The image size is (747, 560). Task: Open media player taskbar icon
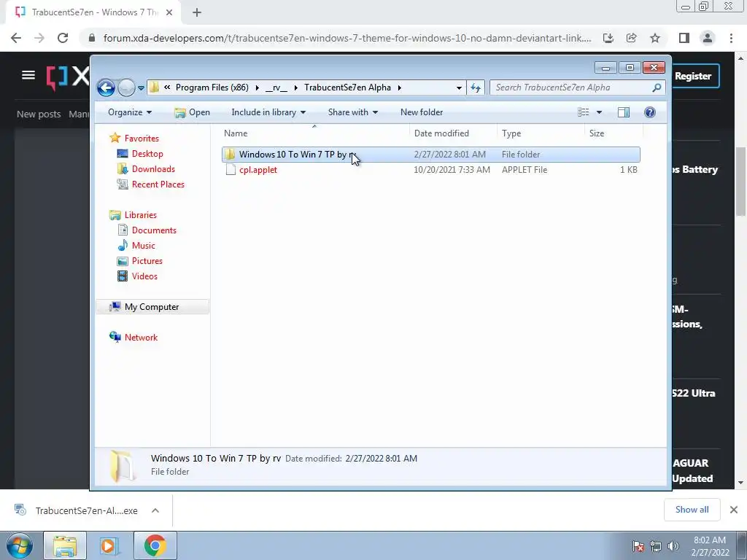tap(109, 545)
